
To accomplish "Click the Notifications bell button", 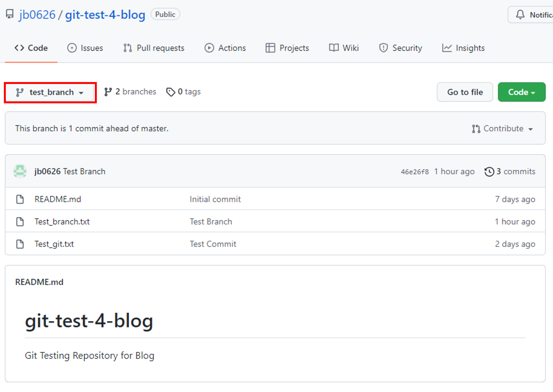I will (x=531, y=15).
